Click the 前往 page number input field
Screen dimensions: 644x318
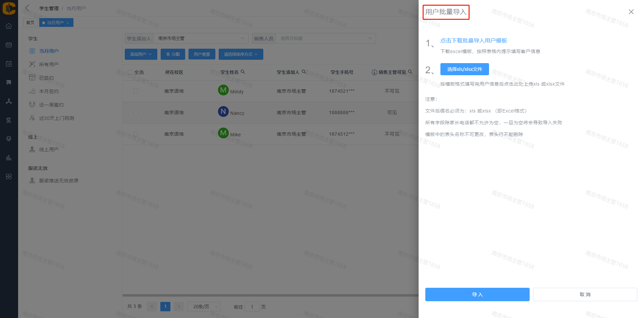click(252, 307)
